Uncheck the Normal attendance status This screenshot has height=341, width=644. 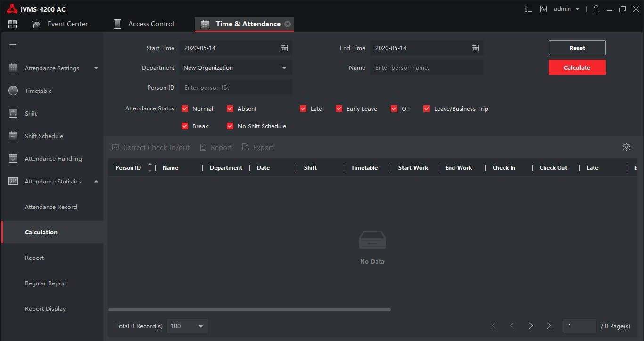[185, 108]
